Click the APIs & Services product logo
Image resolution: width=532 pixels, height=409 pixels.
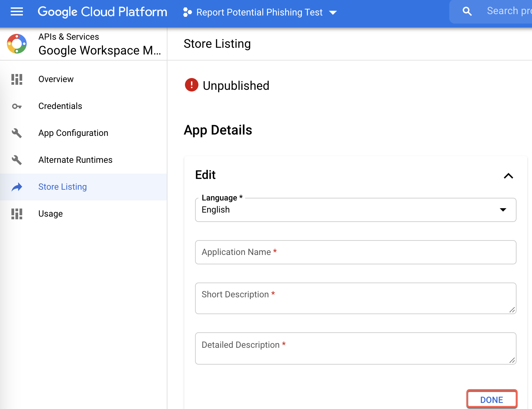[x=17, y=44]
